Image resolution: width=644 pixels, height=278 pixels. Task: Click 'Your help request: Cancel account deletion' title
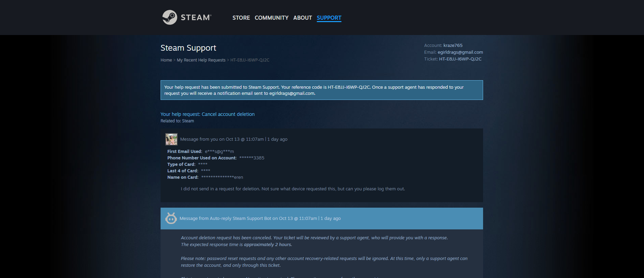(207, 114)
